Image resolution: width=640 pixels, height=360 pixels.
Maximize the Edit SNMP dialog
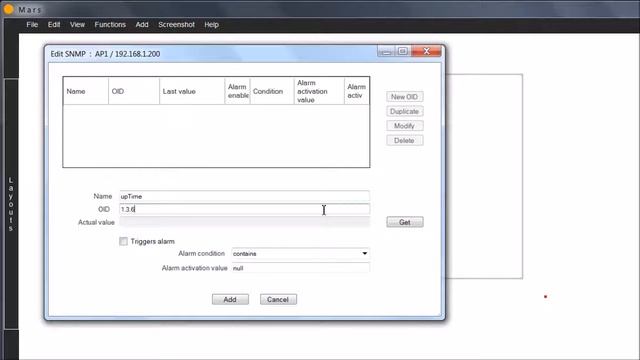(403, 51)
